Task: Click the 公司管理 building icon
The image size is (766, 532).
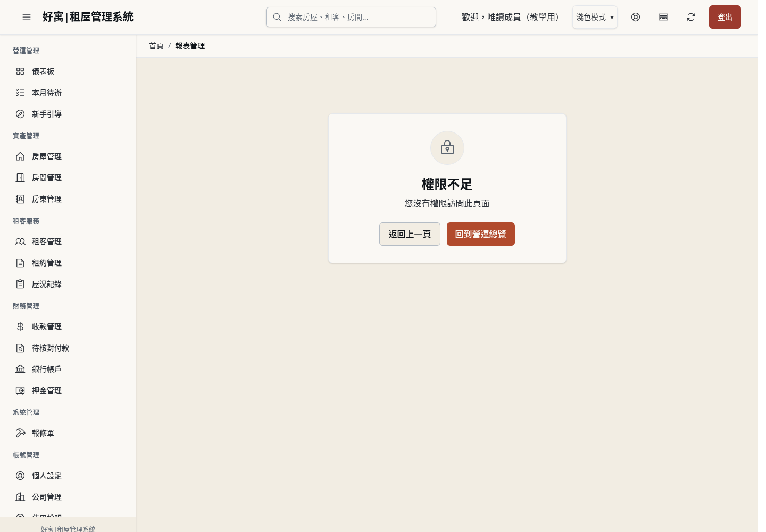Action: click(20, 497)
